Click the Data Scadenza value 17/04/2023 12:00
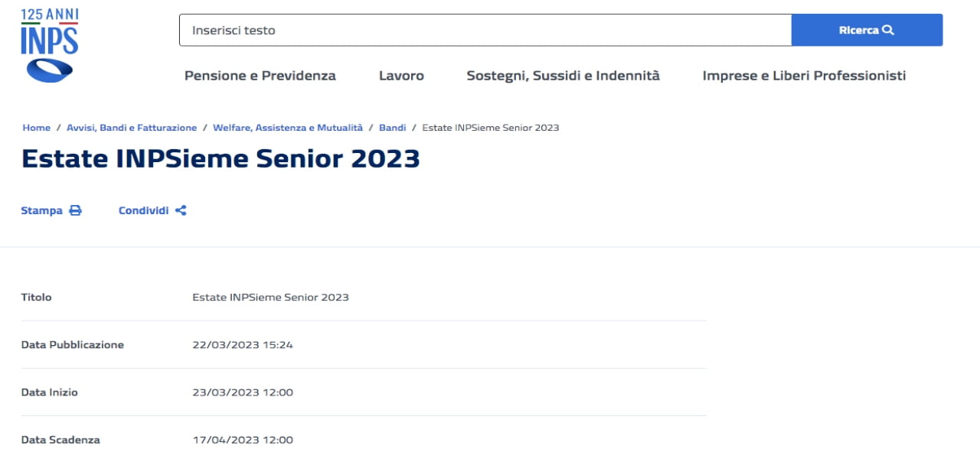This screenshot has height=459, width=980. pos(243,440)
